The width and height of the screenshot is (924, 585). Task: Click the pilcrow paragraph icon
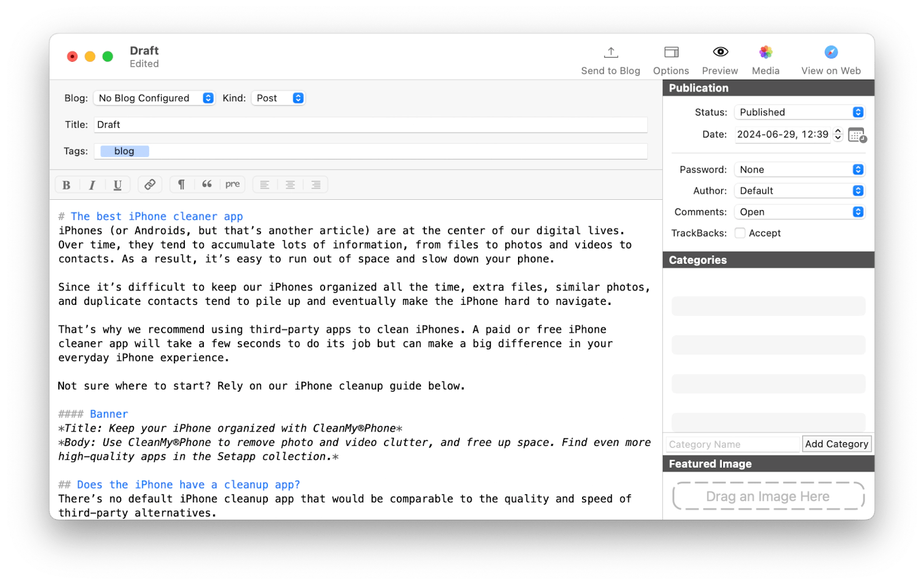[x=181, y=184]
